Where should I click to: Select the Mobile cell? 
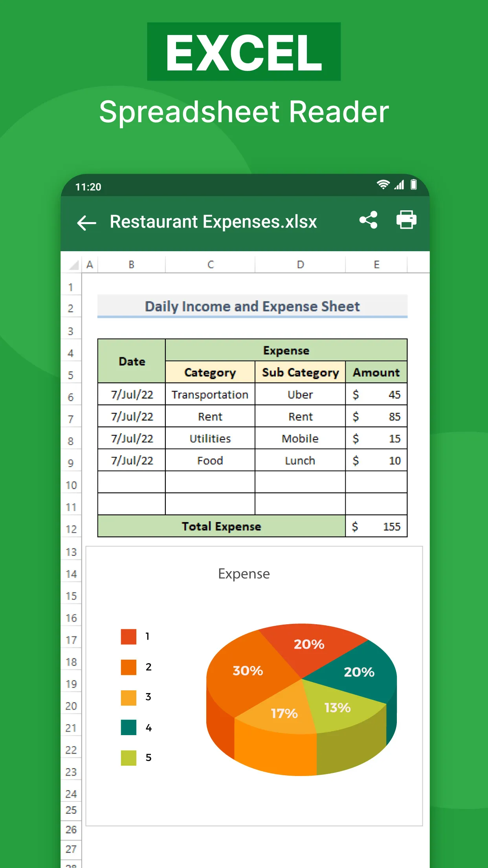pos(301,438)
